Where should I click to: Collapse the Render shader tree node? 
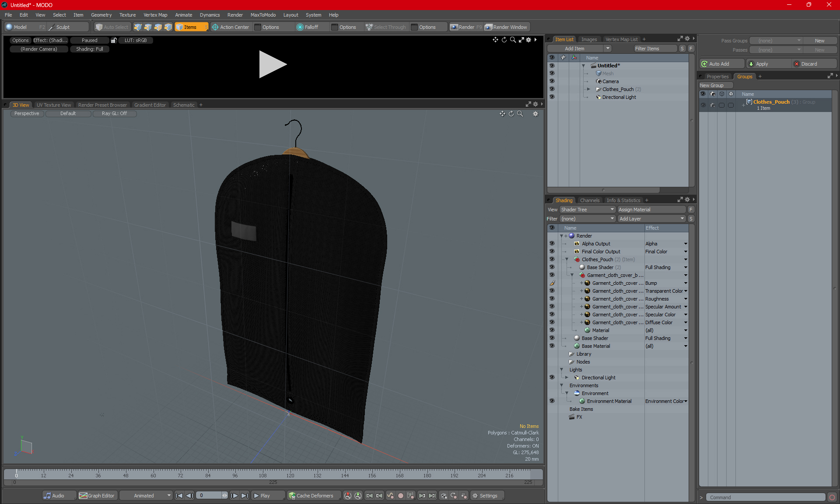[561, 236]
